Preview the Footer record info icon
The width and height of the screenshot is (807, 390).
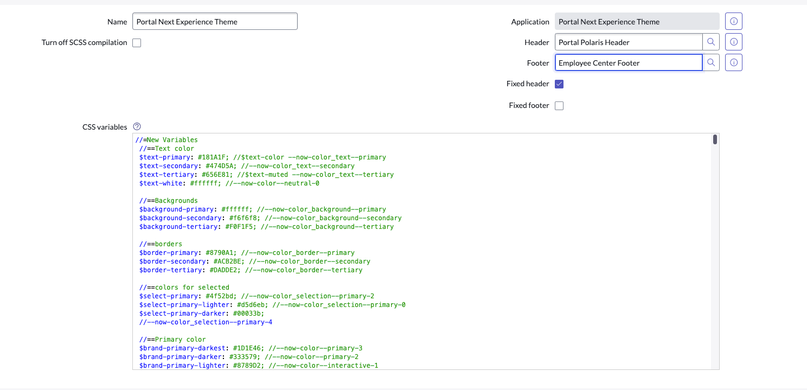click(x=734, y=63)
